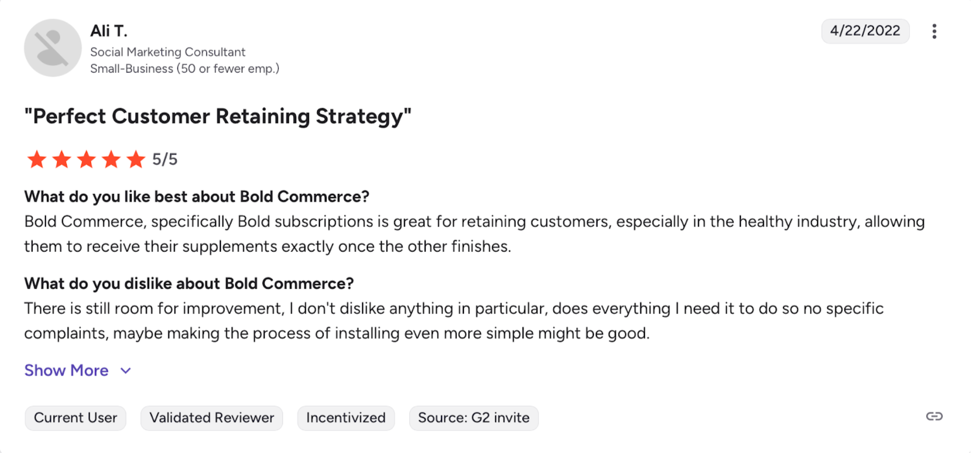Expand the review with Show More
The image size is (980, 453).
67,370
